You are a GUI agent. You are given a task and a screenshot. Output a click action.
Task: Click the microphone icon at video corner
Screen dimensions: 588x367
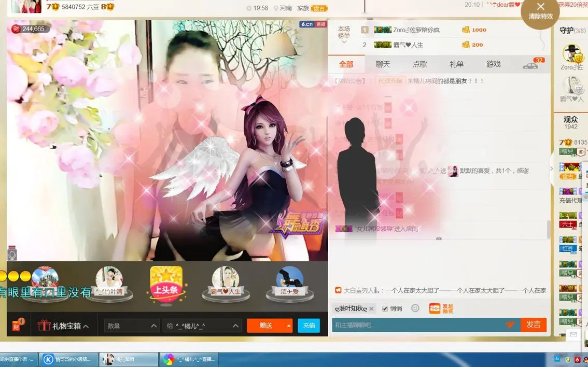point(12,254)
